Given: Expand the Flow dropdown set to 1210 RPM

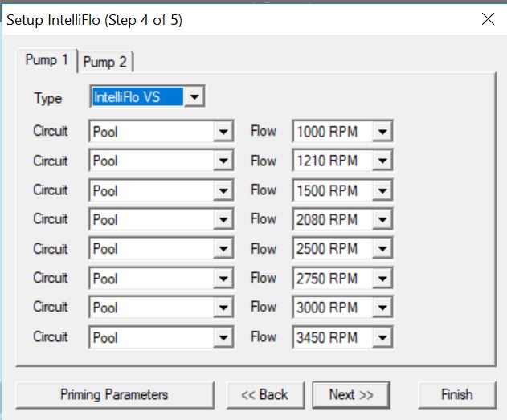Looking at the screenshot, I should [342, 161].
